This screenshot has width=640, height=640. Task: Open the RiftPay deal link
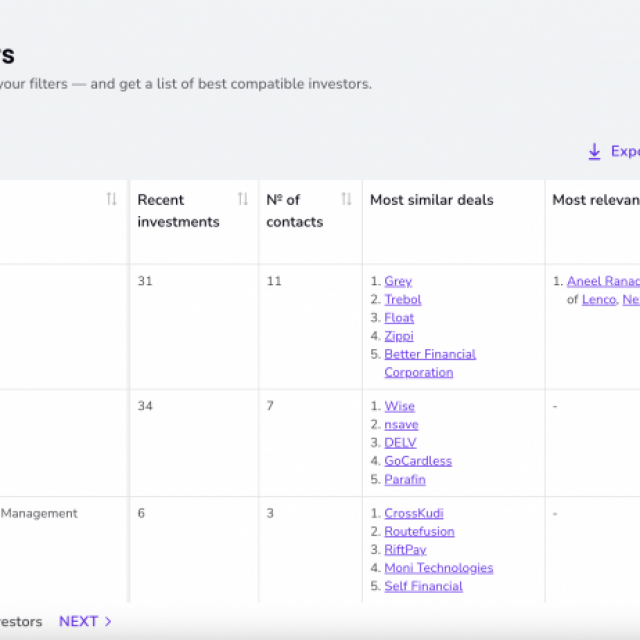[405, 550]
